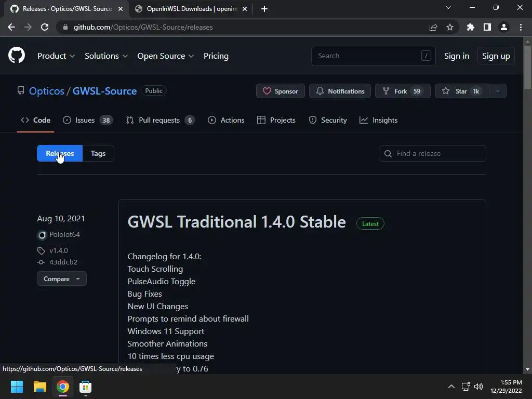Switch to the Tags view

(x=98, y=153)
